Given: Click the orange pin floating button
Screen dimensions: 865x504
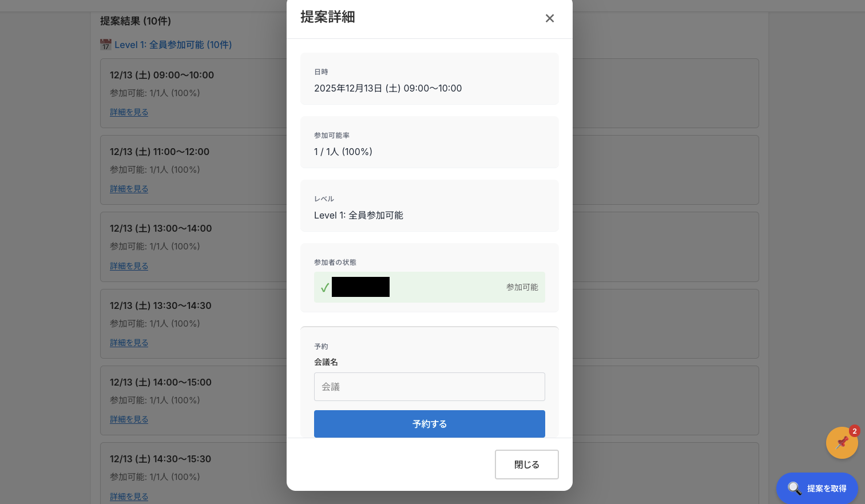Looking at the screenshot, I should tap(842, 443).
